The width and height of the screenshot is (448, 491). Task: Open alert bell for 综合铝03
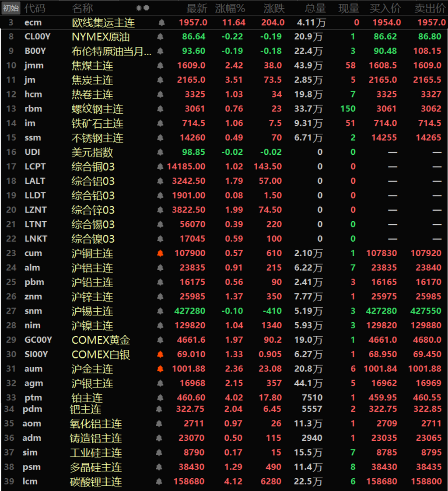160,181
